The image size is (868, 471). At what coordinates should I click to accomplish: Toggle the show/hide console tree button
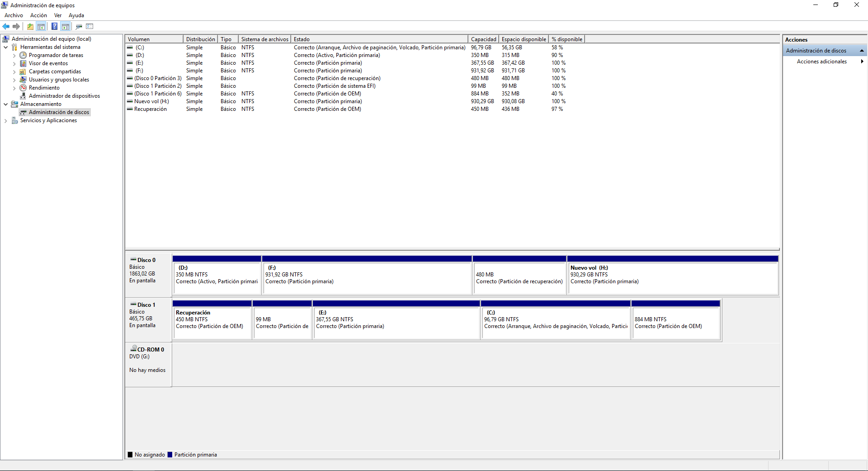41,26
